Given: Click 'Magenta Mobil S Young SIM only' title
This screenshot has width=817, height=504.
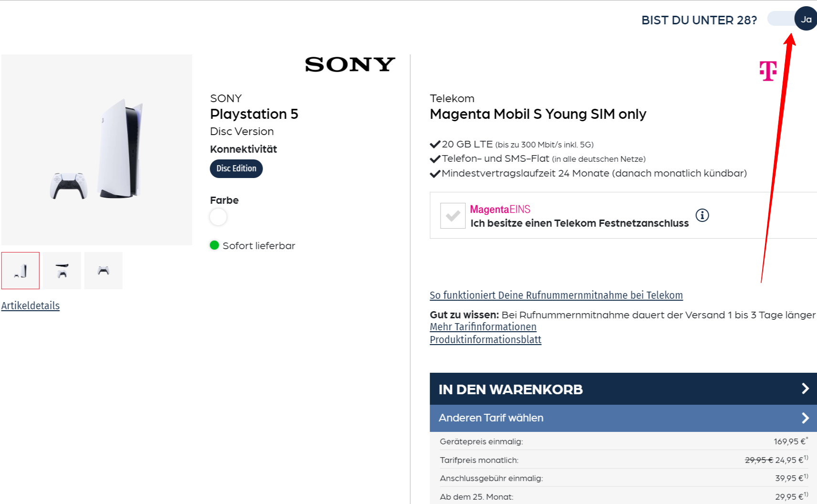Looking at the screenshot, I should [538, 114].
